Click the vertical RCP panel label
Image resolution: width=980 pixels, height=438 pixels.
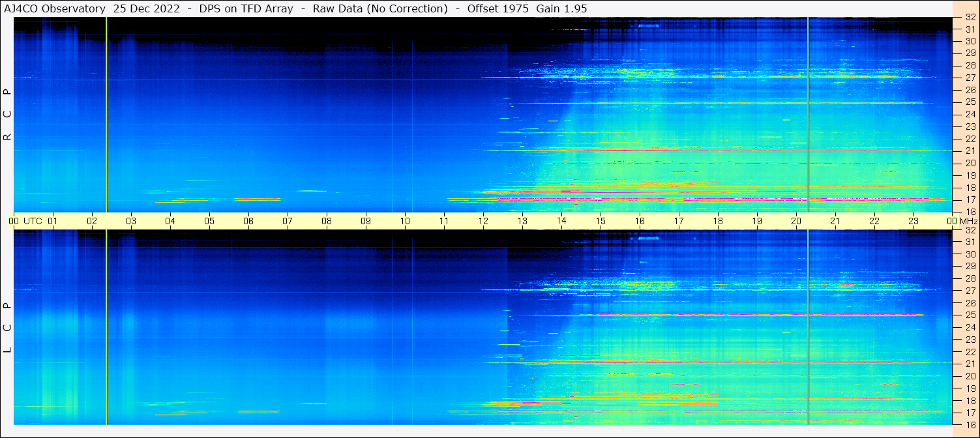[x=7, y=115]
